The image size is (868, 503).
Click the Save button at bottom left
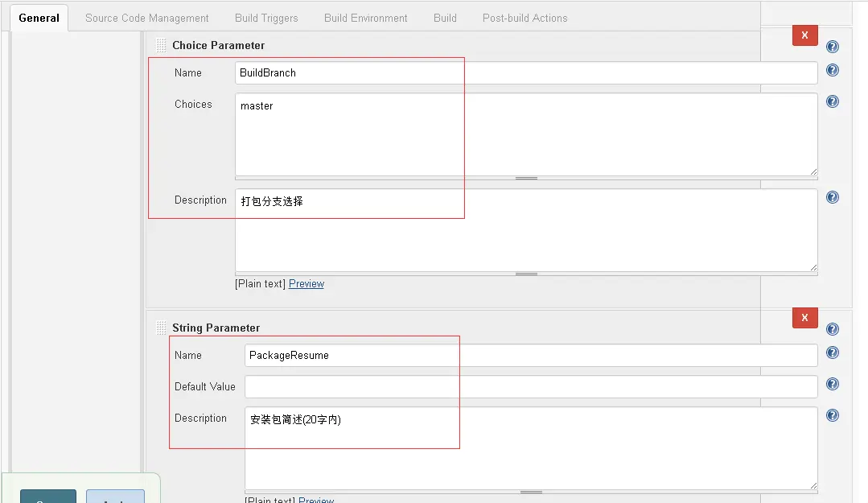pyautogui.click(x=47, y=497)
